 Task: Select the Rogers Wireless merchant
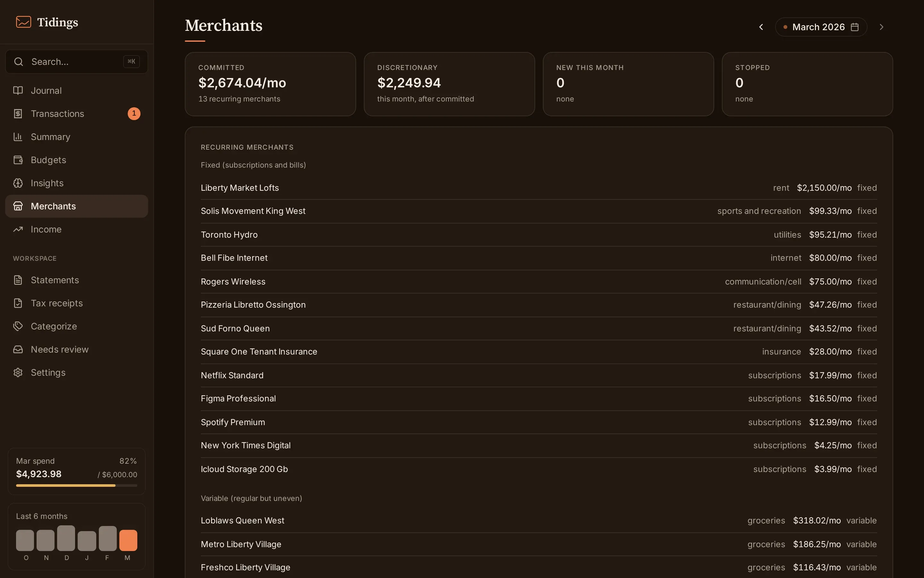pos(539,282)
